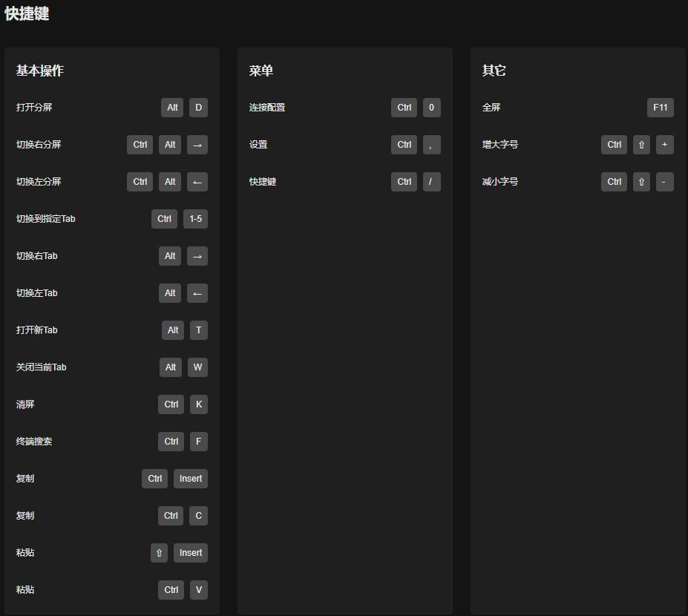The image size is (688, 616).
Task: Click left arrow key in 切换左分屏 row
Action: pos(197,182)
